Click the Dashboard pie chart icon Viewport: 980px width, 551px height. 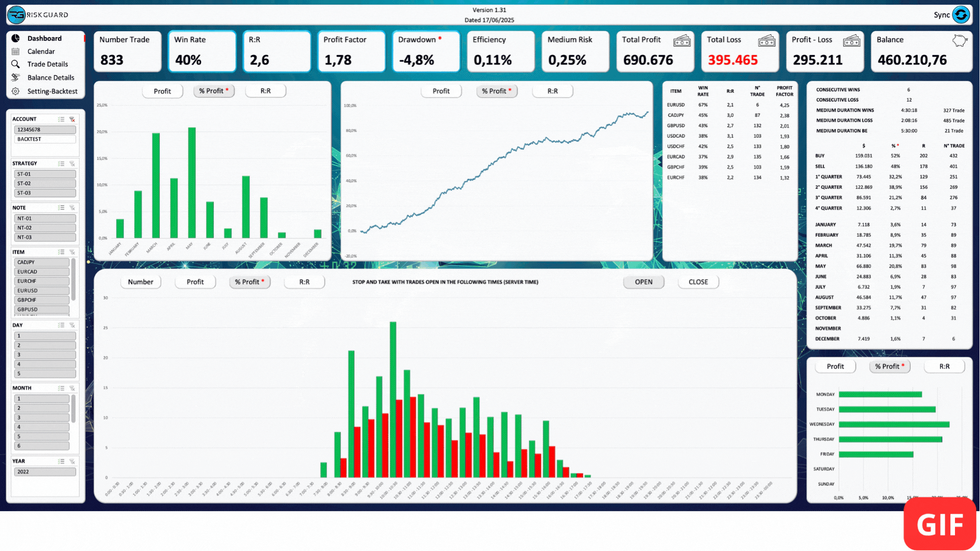(x=16, y=38)
